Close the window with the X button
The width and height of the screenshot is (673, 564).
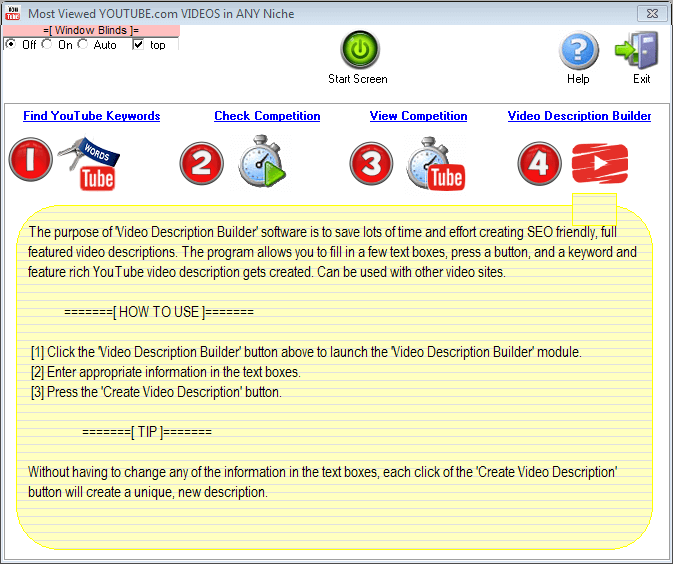coord(652,13)
